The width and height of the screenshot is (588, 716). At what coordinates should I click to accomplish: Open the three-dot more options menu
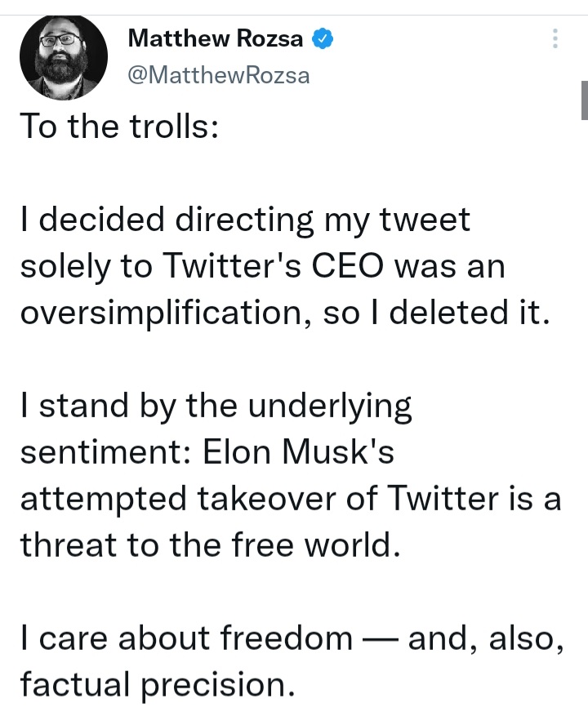coord(555,38)
